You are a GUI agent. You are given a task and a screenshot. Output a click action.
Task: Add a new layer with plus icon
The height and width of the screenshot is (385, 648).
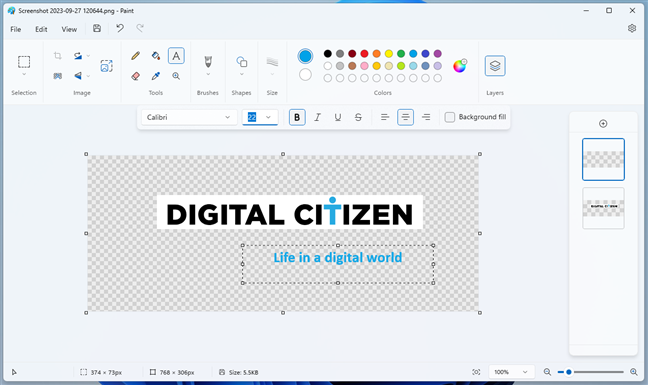pyautogui.click(x=603, y=124)
